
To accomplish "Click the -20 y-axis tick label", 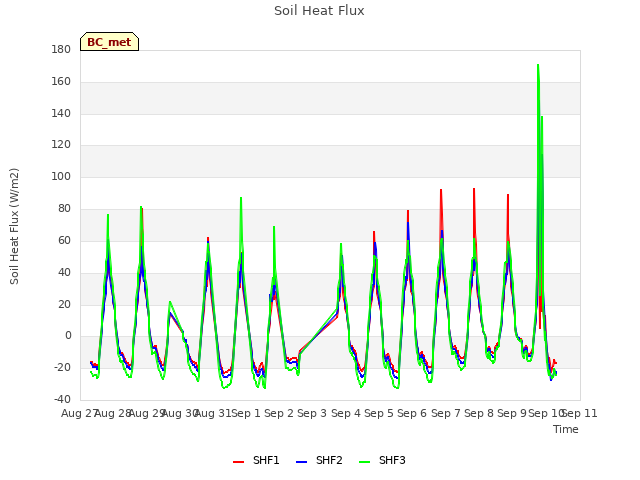I will [62, 367].
